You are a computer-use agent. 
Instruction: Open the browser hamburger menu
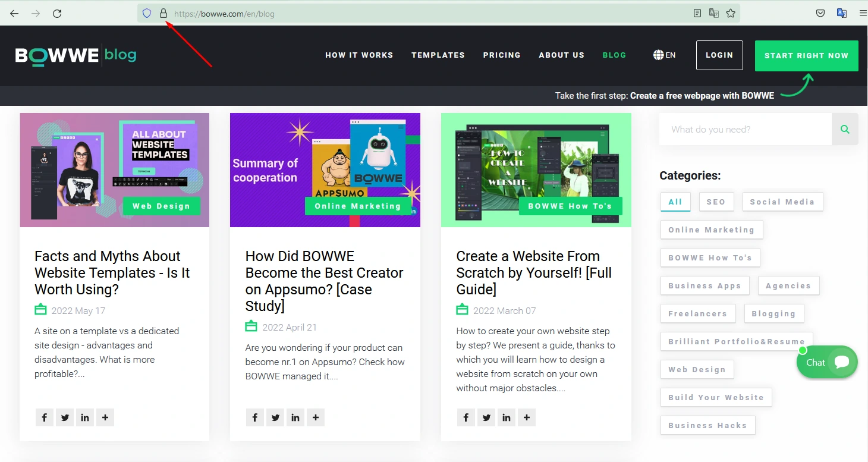point(863,13)
